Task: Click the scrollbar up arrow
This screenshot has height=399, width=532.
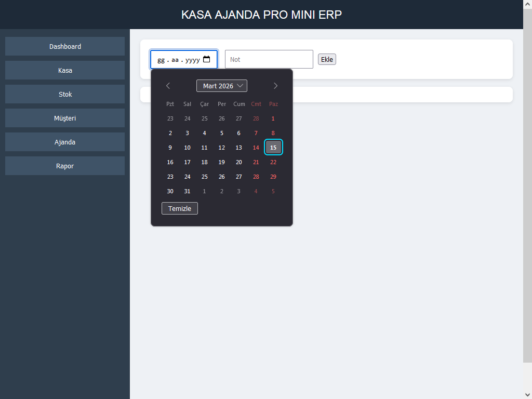Action: 527,5
